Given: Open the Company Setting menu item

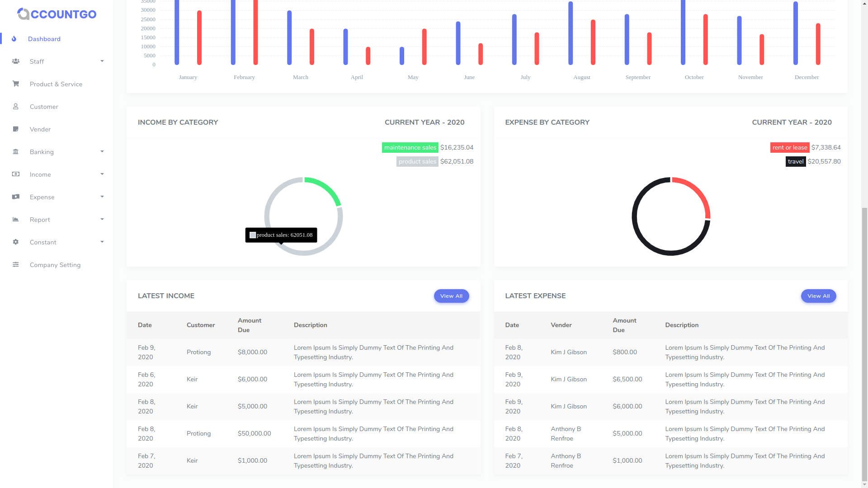Looking at the screenshot, I should click(x=55, y=265).
